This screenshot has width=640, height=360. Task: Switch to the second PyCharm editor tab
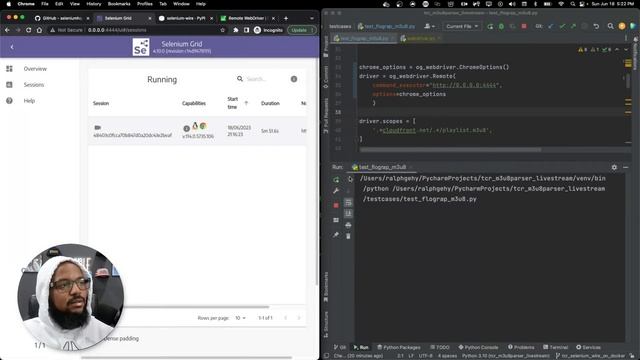[420, 38]
